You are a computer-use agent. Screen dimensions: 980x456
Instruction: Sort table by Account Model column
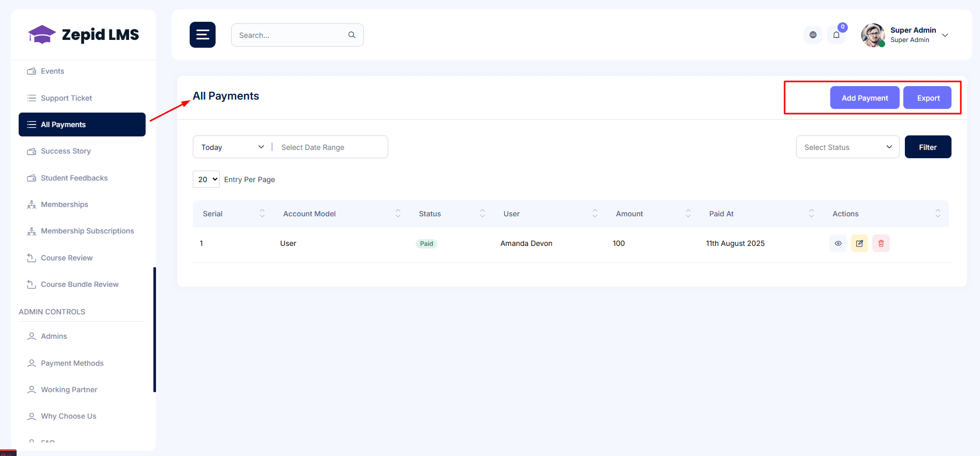tap(398, 213)
